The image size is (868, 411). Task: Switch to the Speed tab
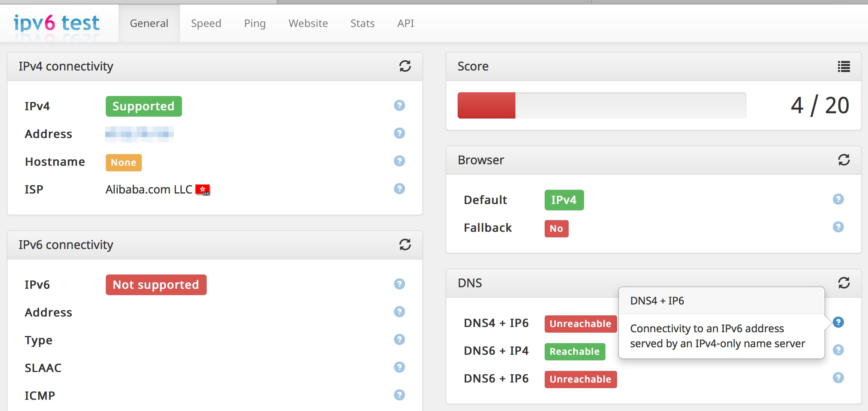(x=206, y=22)
